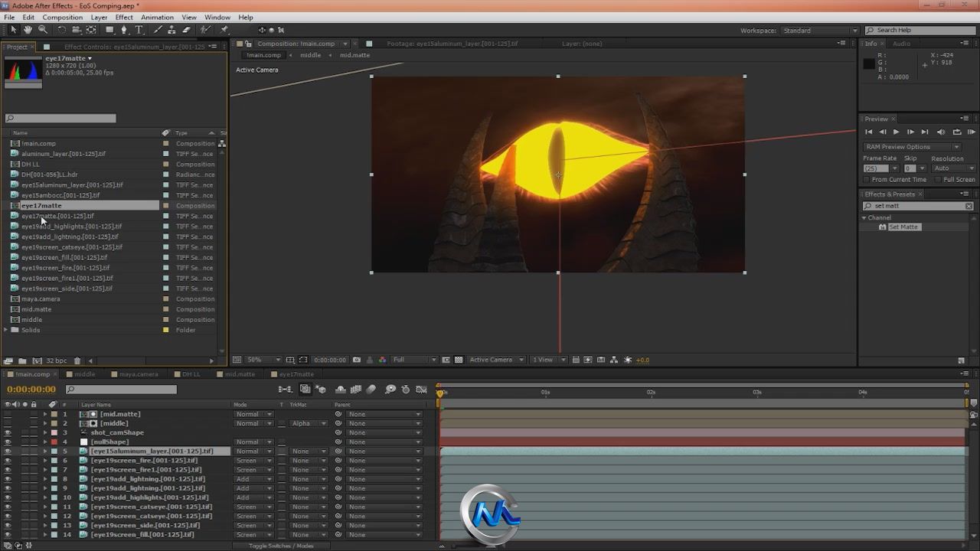Toggle the composition viewer lock icon
This screenshot has height=551, width=980.
point(250,44)
